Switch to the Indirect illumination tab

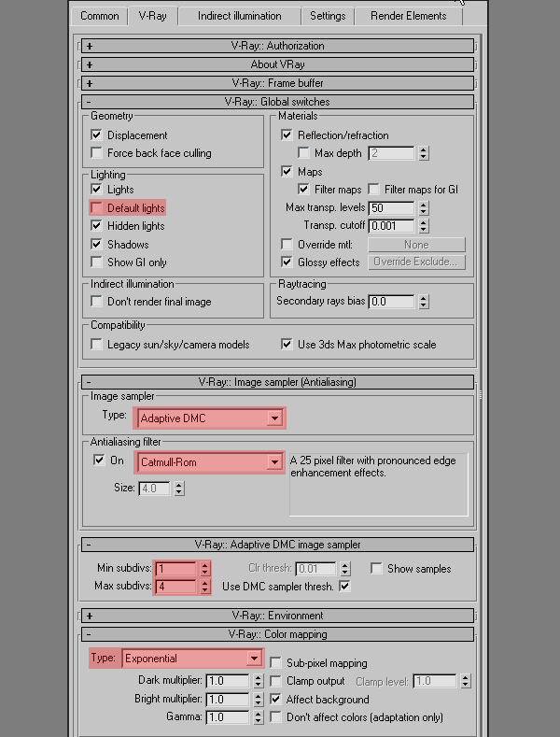[x=239, y=16]
